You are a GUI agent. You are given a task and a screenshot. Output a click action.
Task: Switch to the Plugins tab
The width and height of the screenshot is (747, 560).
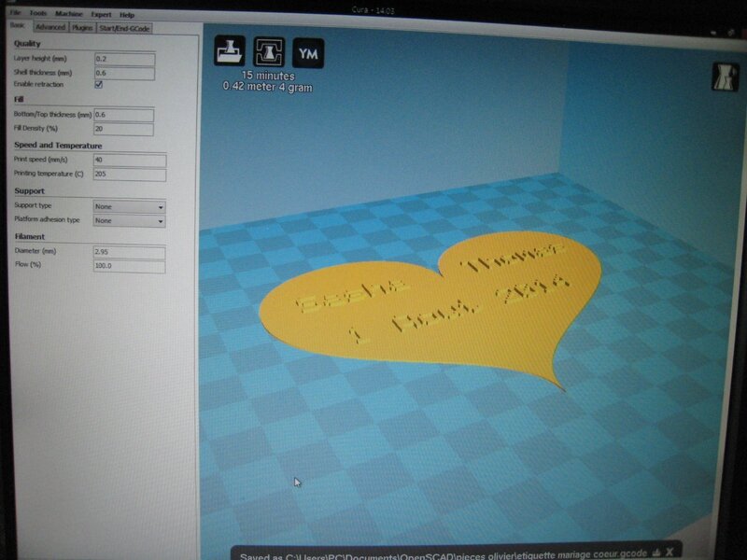coord(82,28)
